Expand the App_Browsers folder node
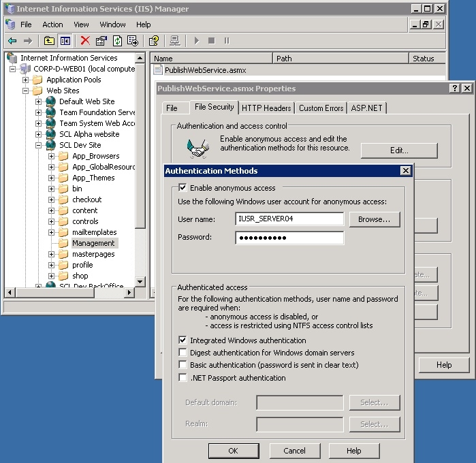Image resolution: width=476 pixels, height=463 pixels. tap(51, 157)
